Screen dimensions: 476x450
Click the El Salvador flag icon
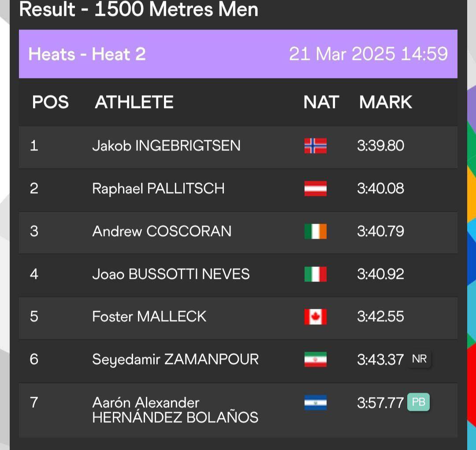[x=316, y=403]
